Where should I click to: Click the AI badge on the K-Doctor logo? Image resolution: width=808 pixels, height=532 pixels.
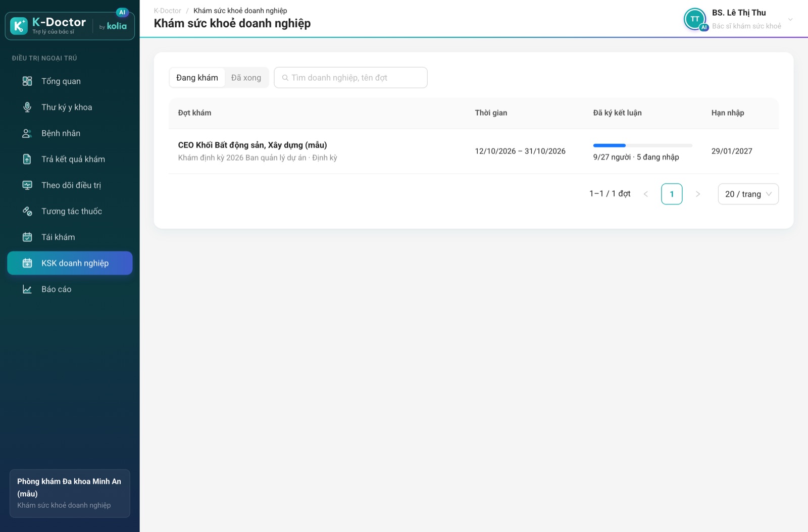122,12
